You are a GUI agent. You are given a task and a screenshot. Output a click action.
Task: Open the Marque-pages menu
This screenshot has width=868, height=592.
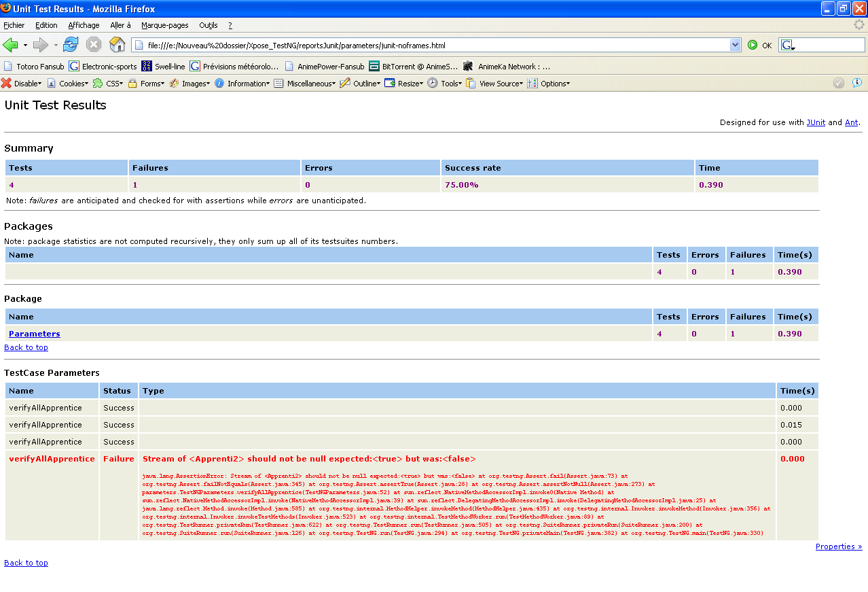tap(164, 25)
